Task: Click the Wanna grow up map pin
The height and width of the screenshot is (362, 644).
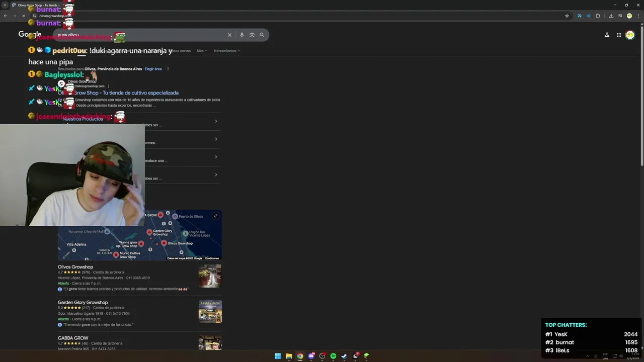Action: point(141,244)
